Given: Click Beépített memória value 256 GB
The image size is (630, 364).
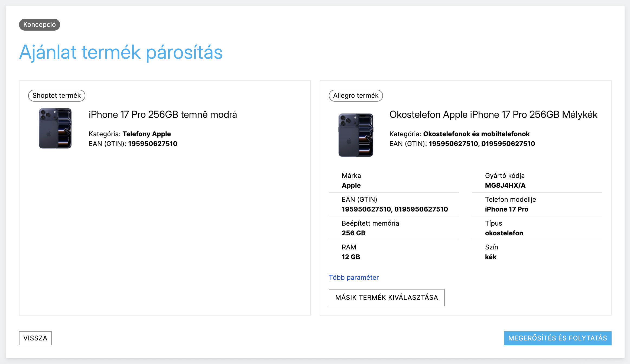Looking at the screenshot, I should pos(353,233).
